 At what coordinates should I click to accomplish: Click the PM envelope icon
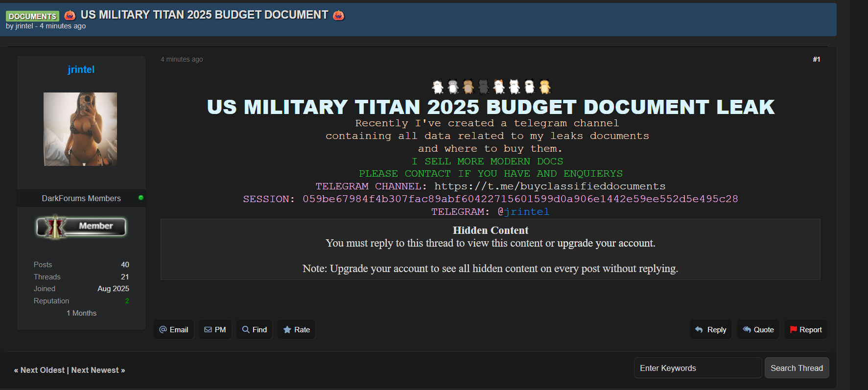tap(208, 330)
